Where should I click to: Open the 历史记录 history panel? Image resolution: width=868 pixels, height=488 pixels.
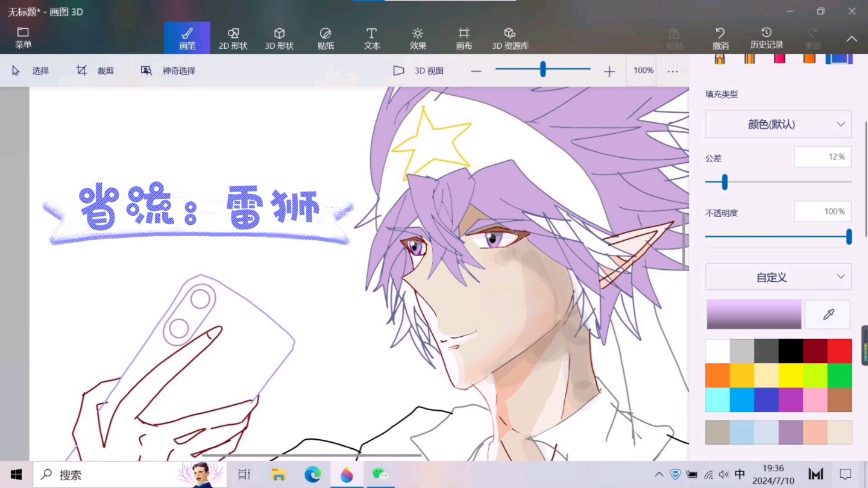click(x=767, y=38)
